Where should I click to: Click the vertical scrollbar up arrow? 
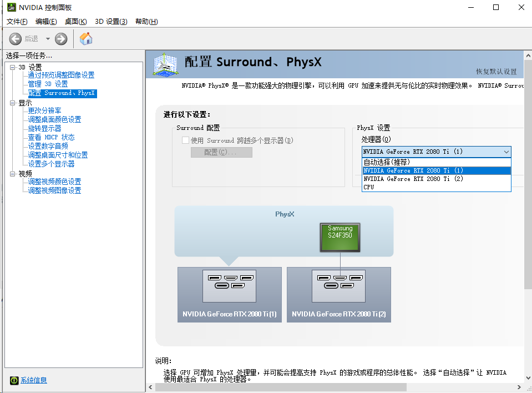(528, 56)
